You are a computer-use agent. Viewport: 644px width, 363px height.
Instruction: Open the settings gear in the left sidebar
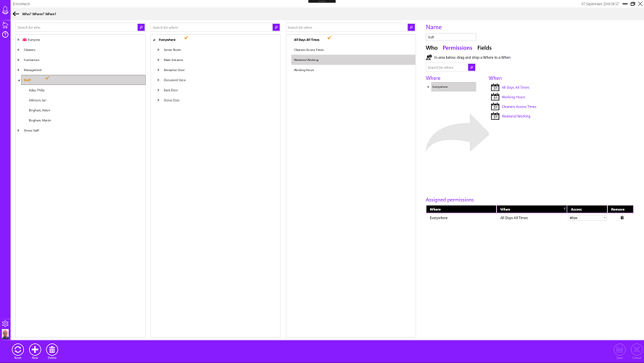(x=5, y=324)
